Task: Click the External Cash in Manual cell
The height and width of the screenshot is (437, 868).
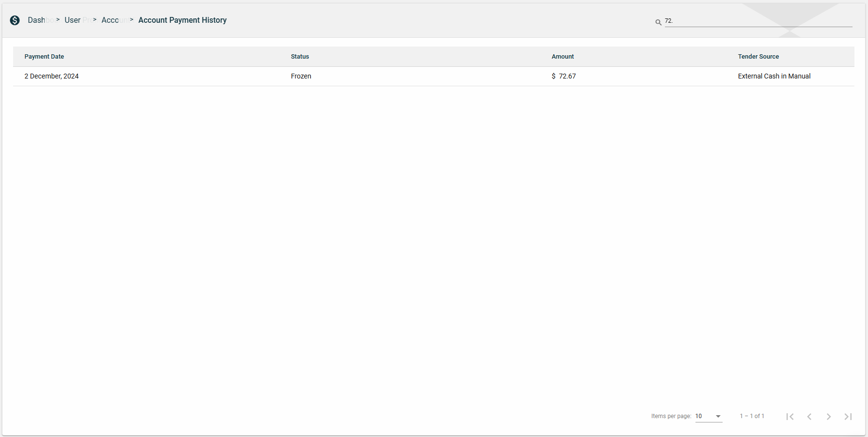Action: point(774,77)
